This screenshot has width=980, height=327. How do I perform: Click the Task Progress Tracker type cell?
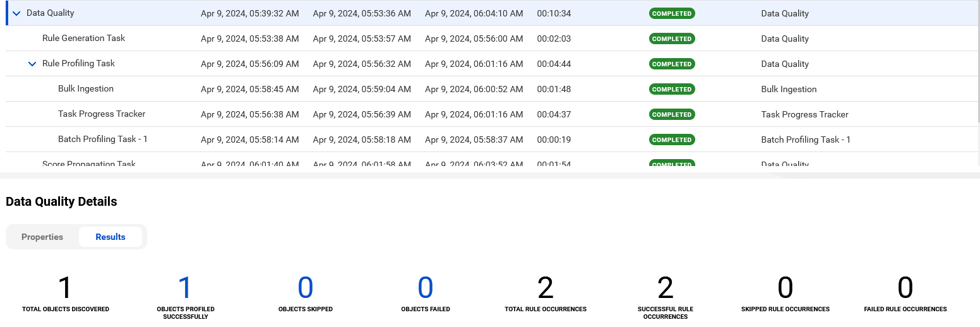click(x=804, y=114)
